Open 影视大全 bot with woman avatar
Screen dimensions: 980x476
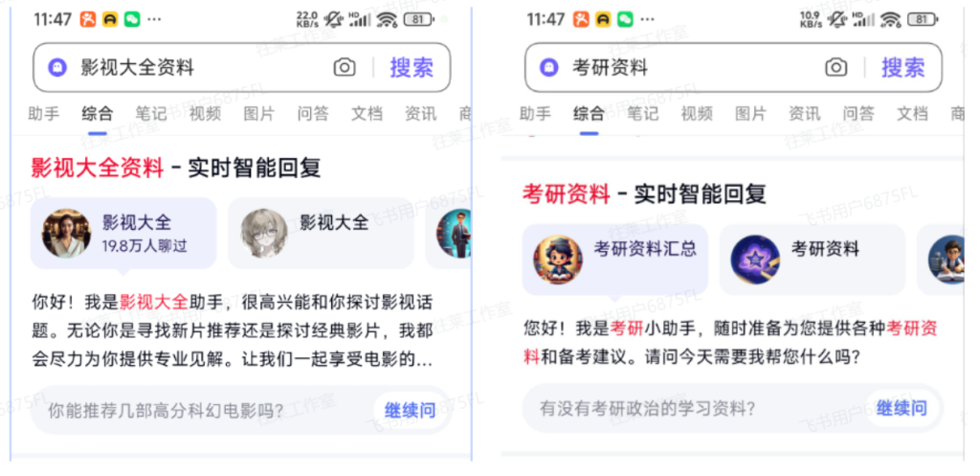pos(123,234)
